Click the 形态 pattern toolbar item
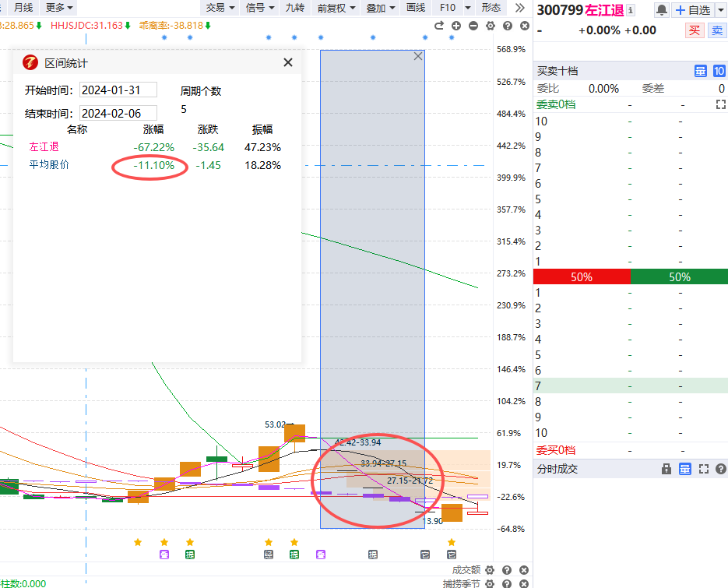Viewport: 728px width, 588px height. 491,8
